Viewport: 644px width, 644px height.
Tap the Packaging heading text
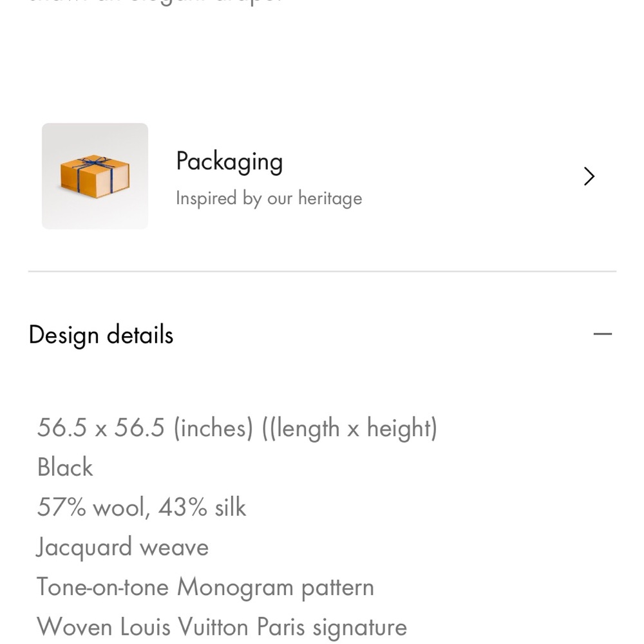[x=229, y=162]
